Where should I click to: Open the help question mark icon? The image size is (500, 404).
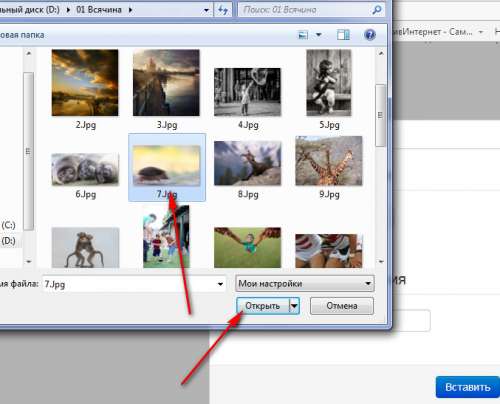point(370,35)
